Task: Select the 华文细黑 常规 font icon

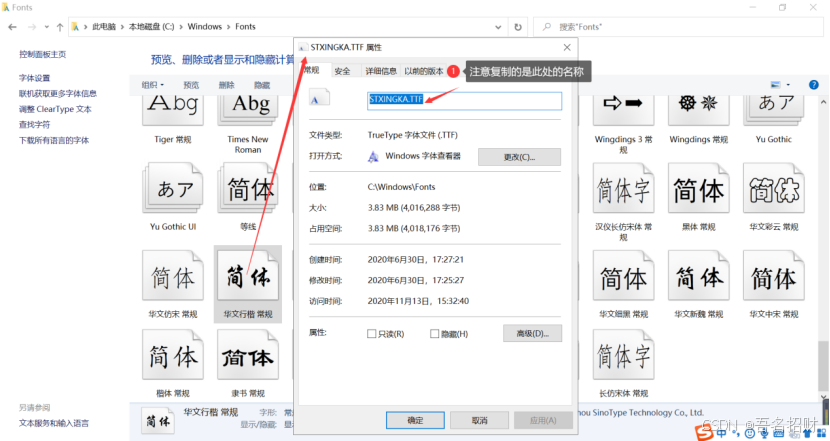Action: [623, 275]
